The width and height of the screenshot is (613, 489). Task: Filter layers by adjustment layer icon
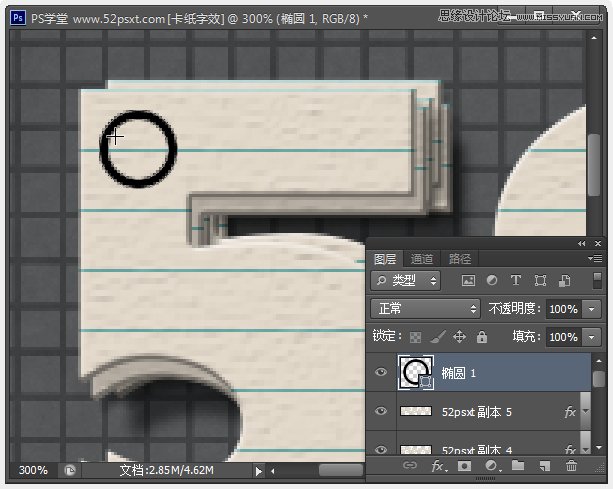pyautogui.click(x=492, y=280)
